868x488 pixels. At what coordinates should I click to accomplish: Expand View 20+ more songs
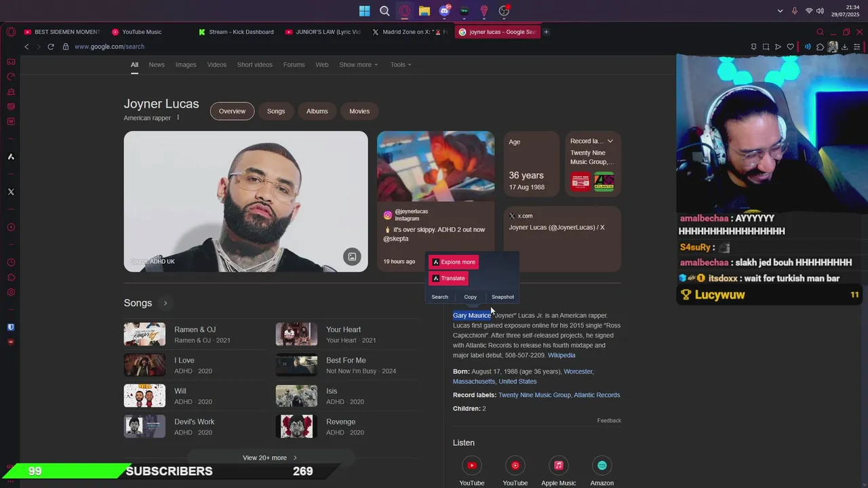click(270, 457)
